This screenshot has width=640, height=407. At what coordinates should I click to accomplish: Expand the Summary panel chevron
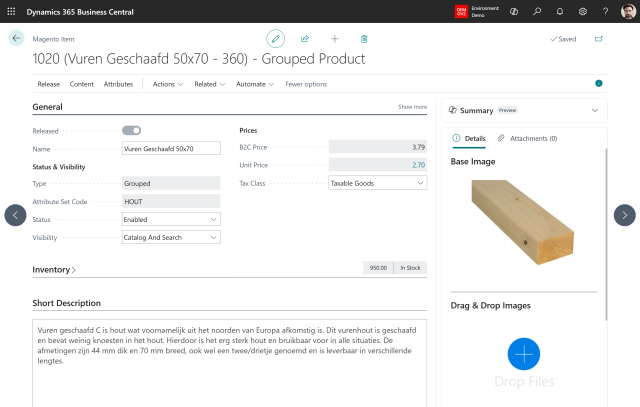595,110
